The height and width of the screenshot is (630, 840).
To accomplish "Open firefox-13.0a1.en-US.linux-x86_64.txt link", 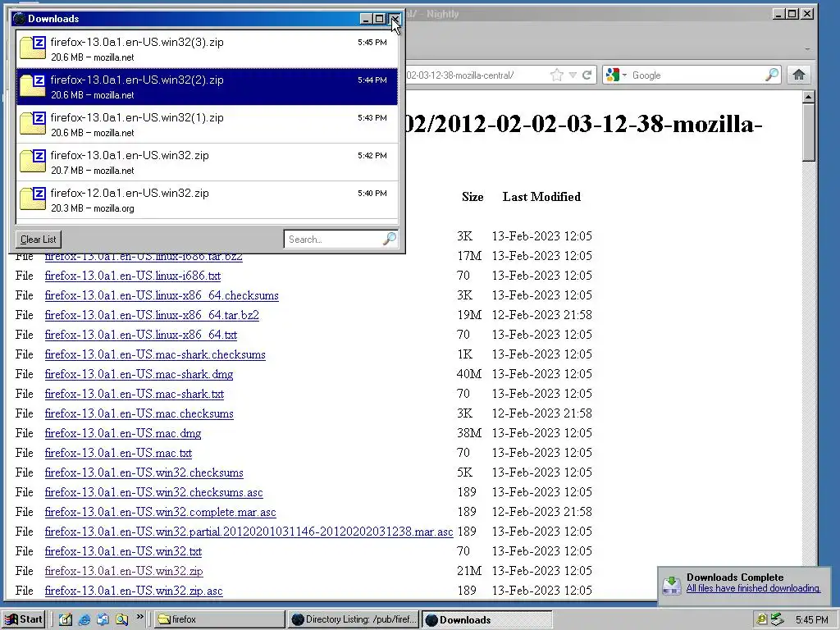I will coord(140,335).
